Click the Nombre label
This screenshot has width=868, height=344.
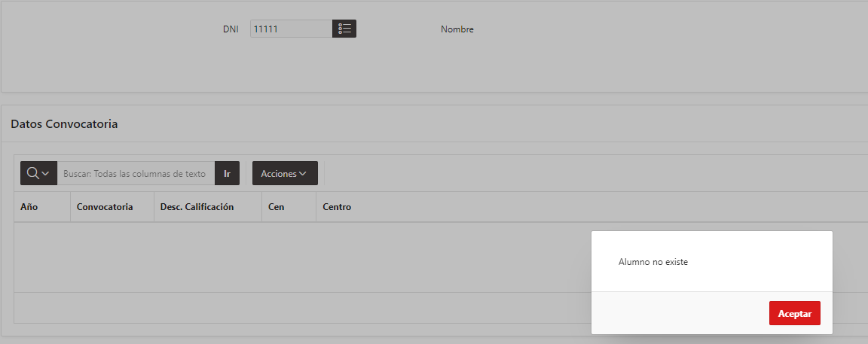457,29
